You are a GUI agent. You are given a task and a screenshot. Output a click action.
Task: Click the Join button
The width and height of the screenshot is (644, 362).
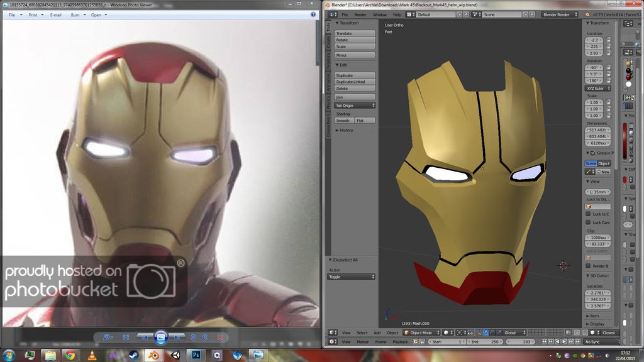click(x=355, y=97)
